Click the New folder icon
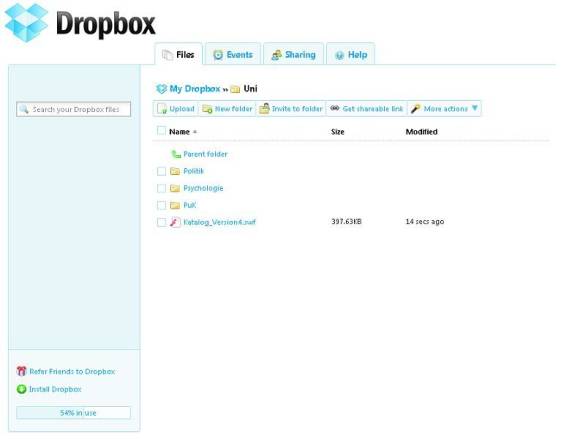 coord(207,109)
